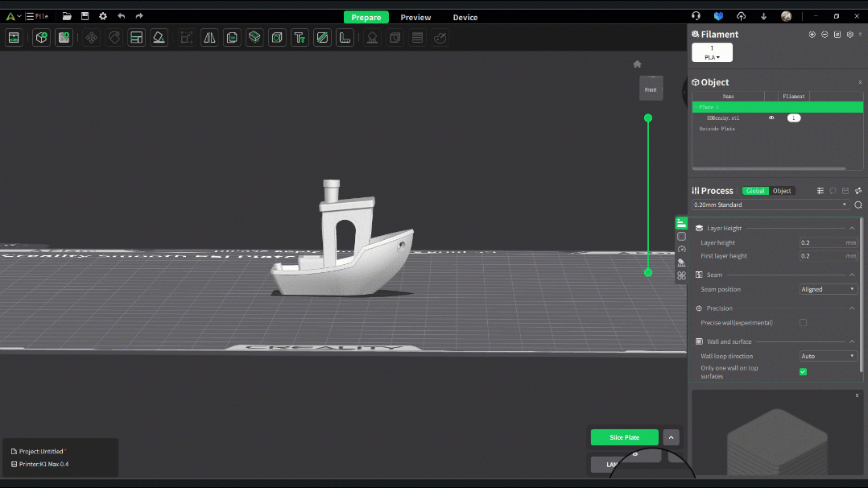Enable Precise wall (experimental) checkbox

pos(803,323)
